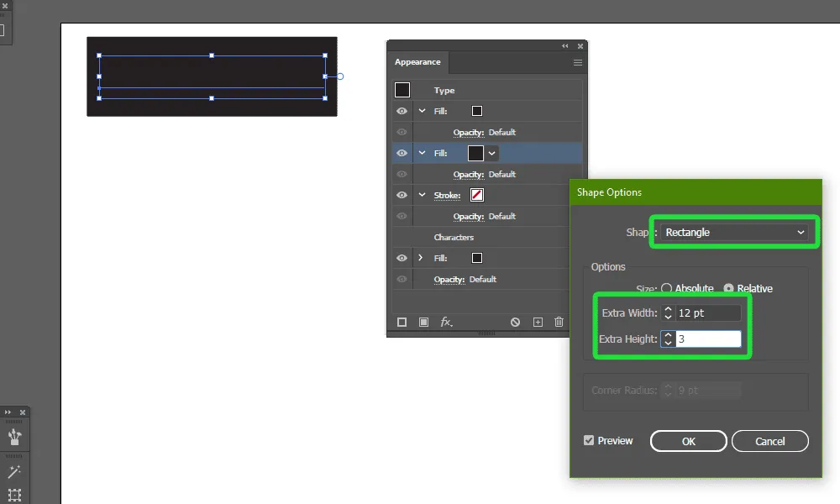Click into the Extra Height field

tap(708, 339)
